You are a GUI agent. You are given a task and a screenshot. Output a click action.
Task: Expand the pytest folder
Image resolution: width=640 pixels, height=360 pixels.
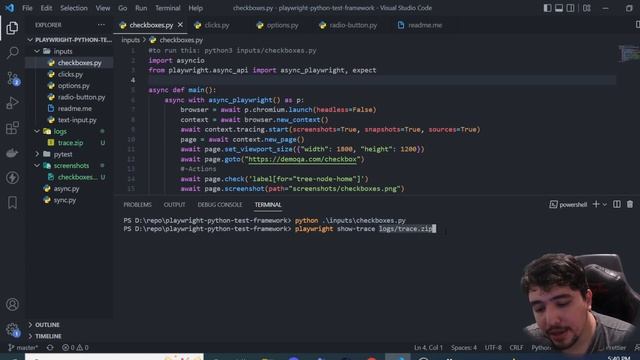69,154
